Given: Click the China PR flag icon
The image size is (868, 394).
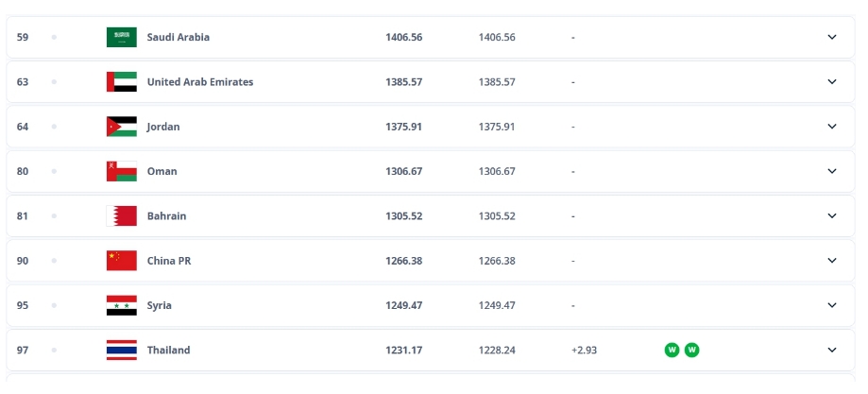Looking at the screenshot, I should coord(122,261).
